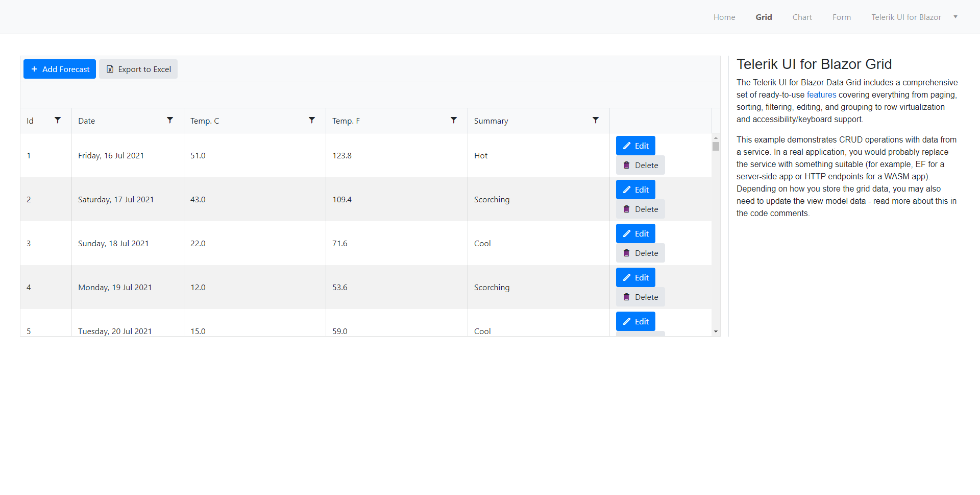
Task: Click the Id cell showing 2
Action: 46,199
